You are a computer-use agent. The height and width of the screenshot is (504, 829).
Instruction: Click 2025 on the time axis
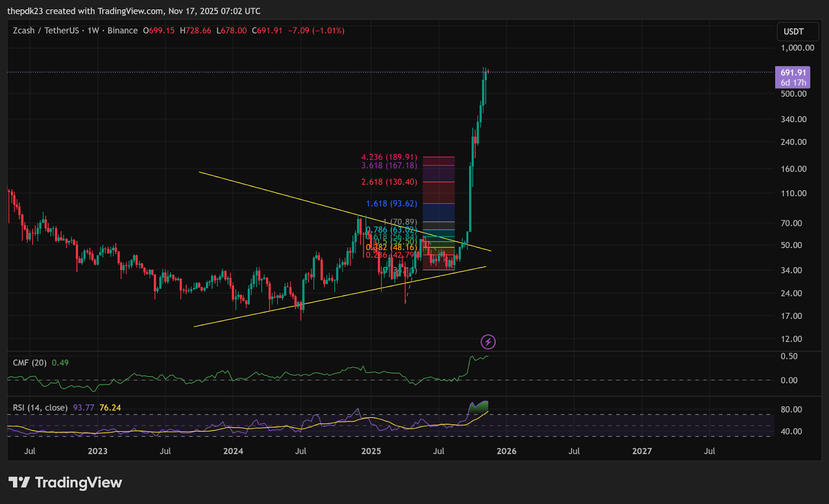click(x=371, y=451)
